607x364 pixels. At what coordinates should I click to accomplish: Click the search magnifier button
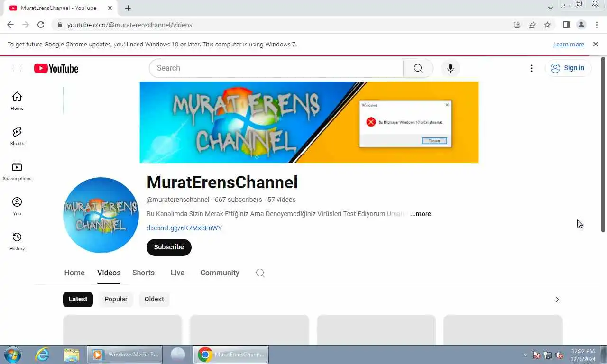[x=418, y=68]
